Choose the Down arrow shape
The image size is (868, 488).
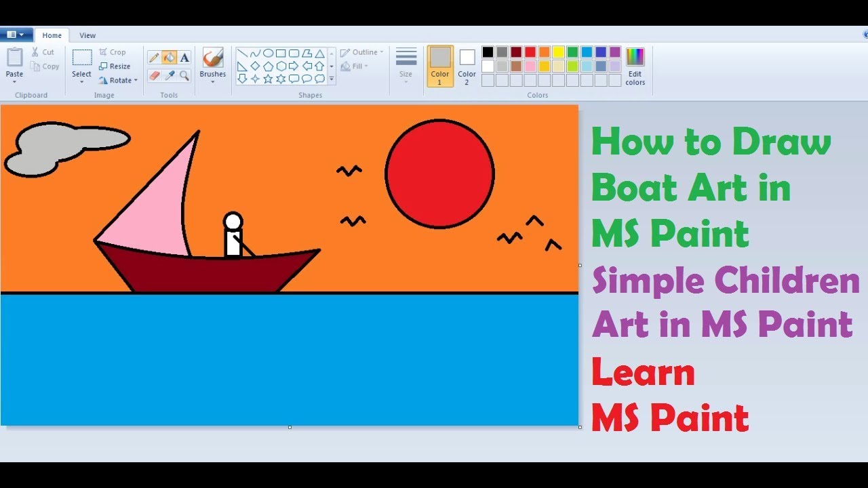(242, 79)
